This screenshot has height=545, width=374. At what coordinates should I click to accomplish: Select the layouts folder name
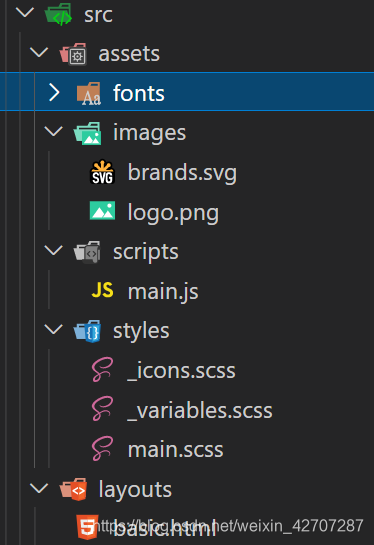point(135,490)
